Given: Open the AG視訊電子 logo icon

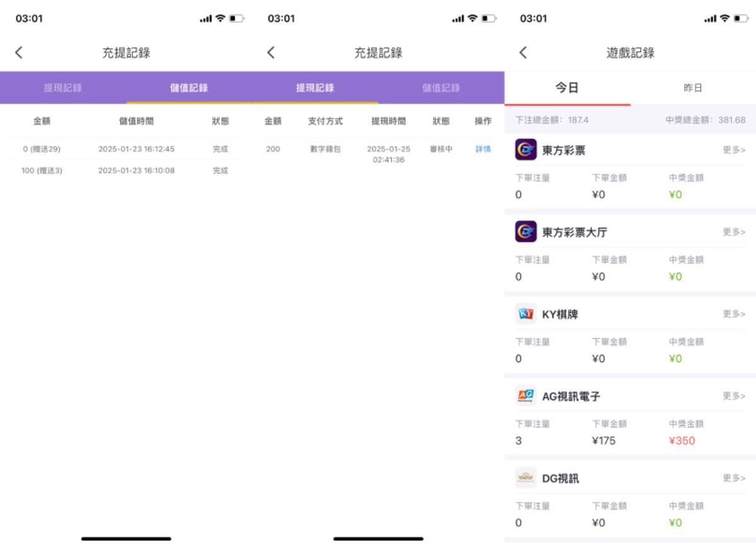Looking at the screenshot, I should click(x=526, y=395).
